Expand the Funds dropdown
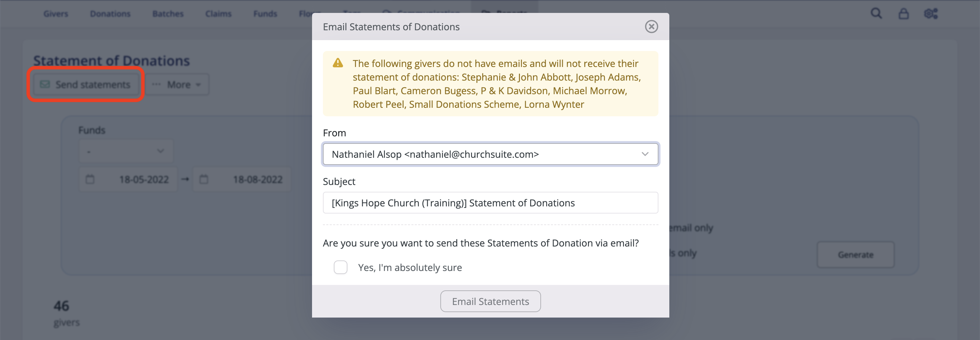 [126, 151]
